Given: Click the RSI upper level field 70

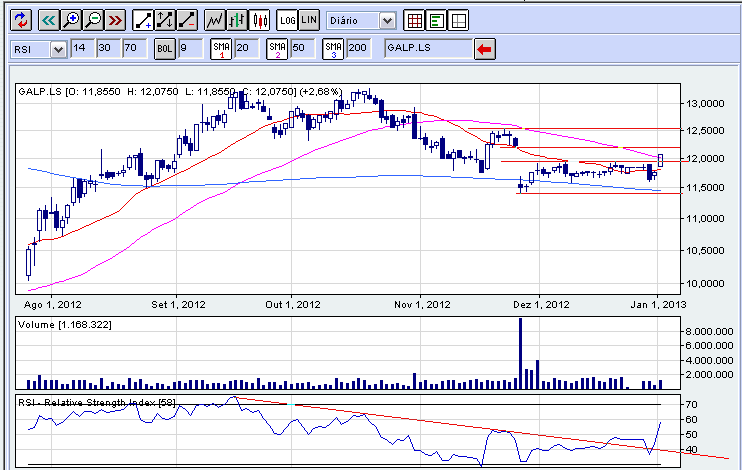Looking at the screenshot, I should click(x=133, y=48).
